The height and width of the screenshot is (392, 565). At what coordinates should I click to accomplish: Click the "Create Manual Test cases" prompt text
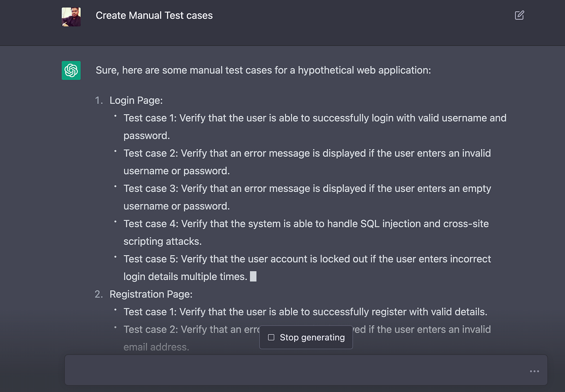coord(154,15)
